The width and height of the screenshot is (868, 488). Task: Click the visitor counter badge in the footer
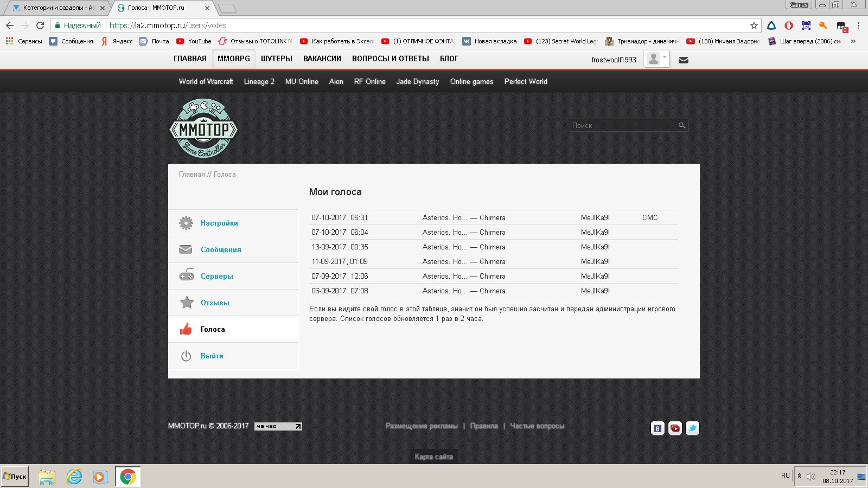click(x=278, y=426)
